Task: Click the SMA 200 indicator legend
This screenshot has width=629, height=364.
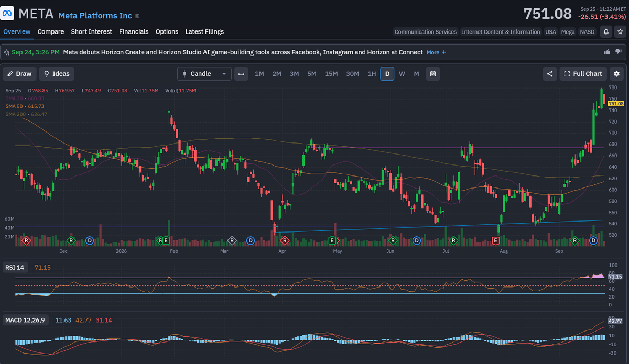Action: click(26, 114)
